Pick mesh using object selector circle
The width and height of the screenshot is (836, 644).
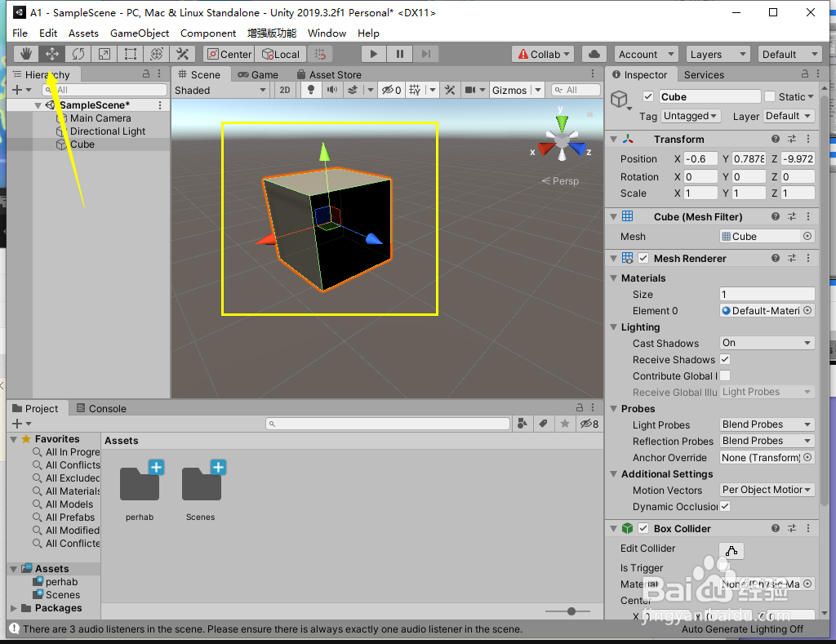pos(807,236)
